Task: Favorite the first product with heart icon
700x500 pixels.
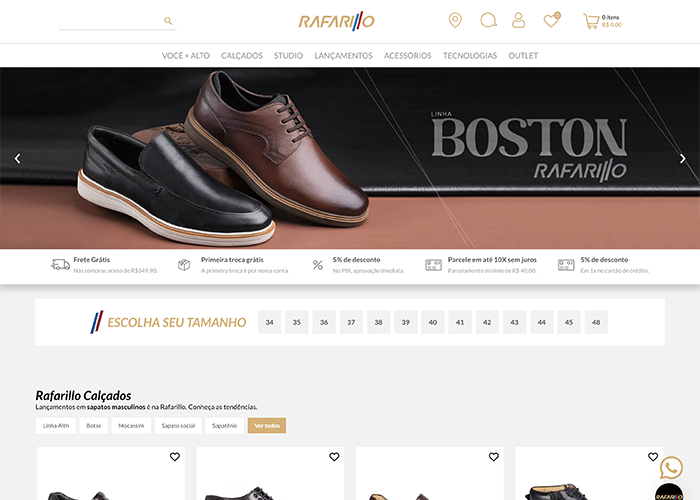Action: 175,457
